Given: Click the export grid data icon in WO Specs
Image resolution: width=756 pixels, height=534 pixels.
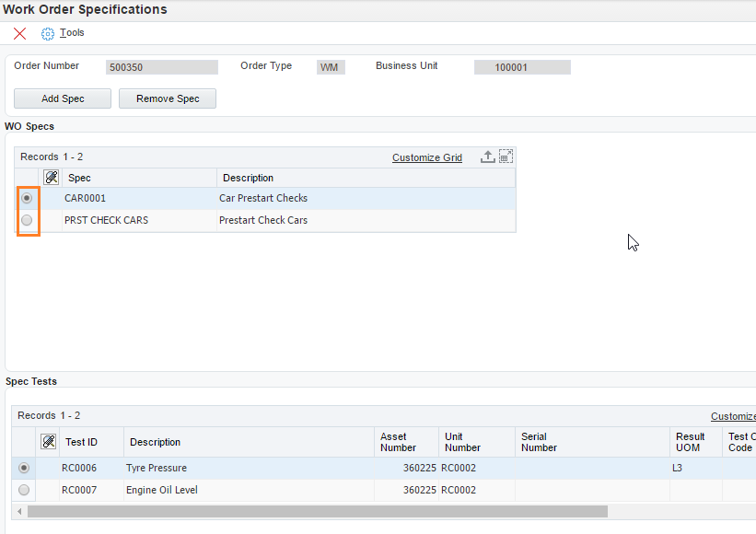Looking at the screenshot, I should (488, 157).
